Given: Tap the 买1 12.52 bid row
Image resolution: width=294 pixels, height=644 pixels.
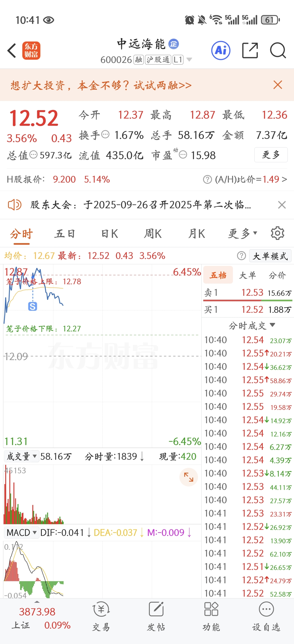Looking at the screenshot, I should 248,310.
